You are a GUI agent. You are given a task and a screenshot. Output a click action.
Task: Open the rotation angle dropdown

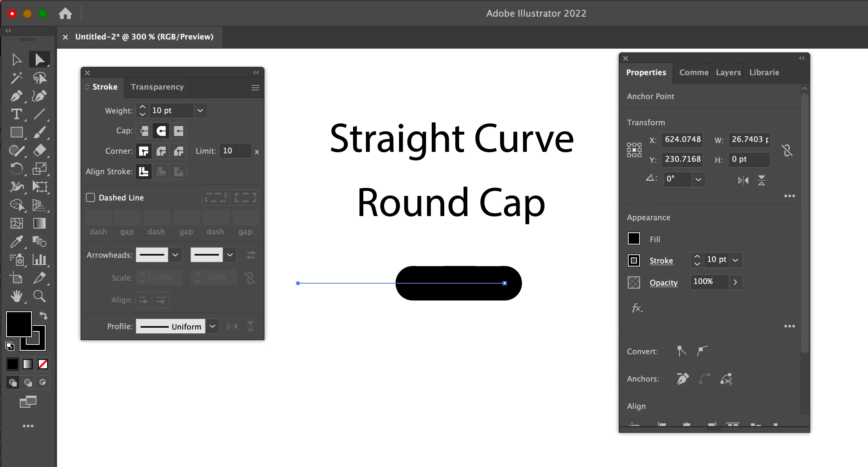pos(698,179)
